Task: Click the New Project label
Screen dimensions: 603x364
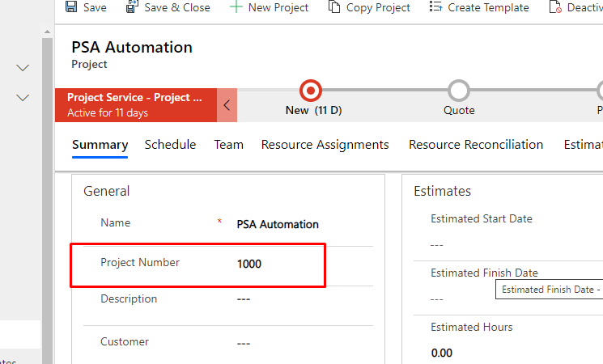Action: pos(278,7)
